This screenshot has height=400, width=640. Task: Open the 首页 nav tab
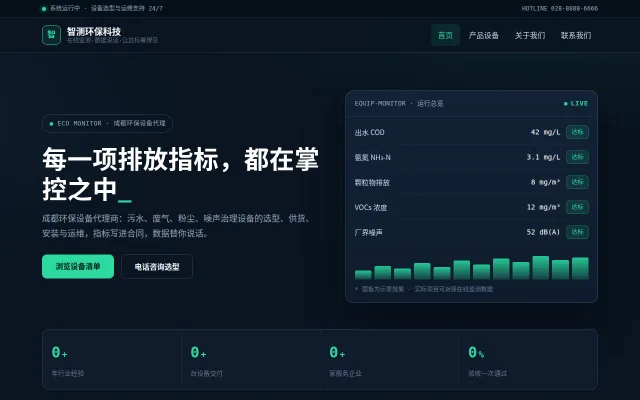445,36
